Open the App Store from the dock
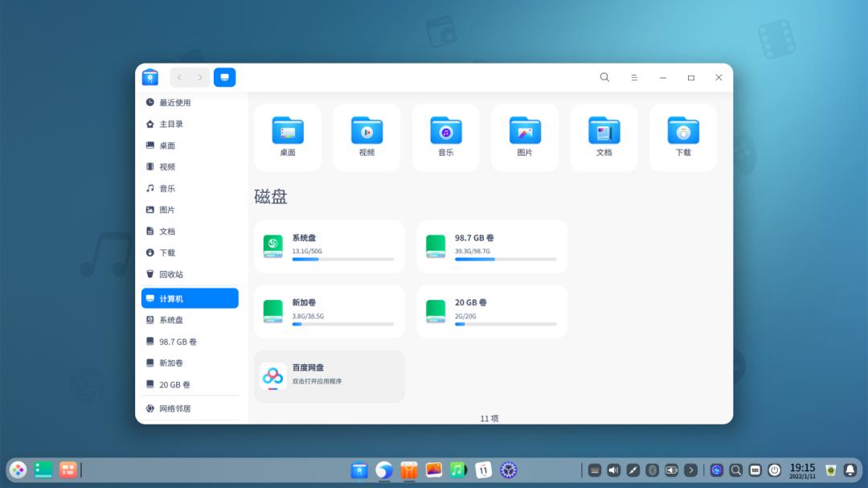This screenshot has height=488, width=868. [408, 470]
